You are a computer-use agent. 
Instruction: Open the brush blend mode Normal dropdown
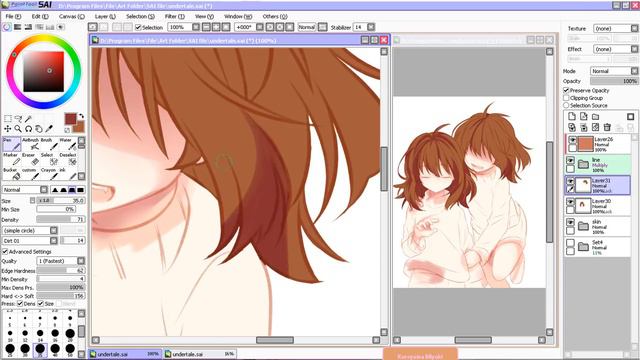(25, 190)
